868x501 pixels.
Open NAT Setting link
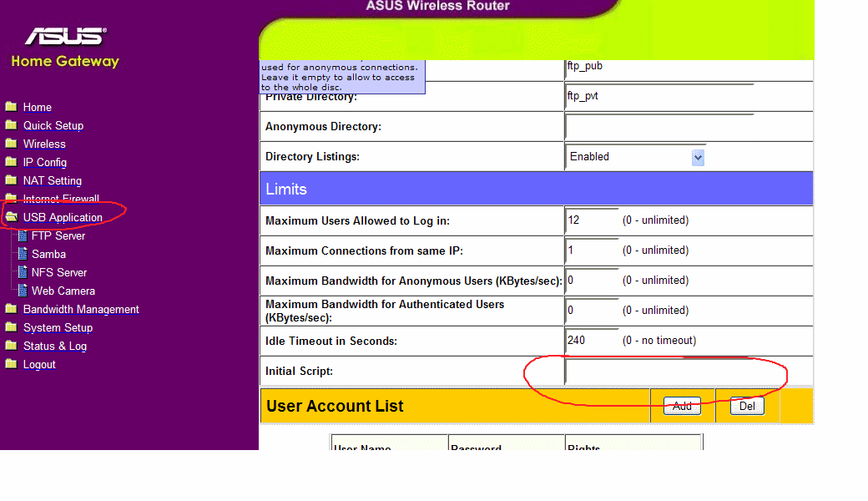(x=52, y=180)
